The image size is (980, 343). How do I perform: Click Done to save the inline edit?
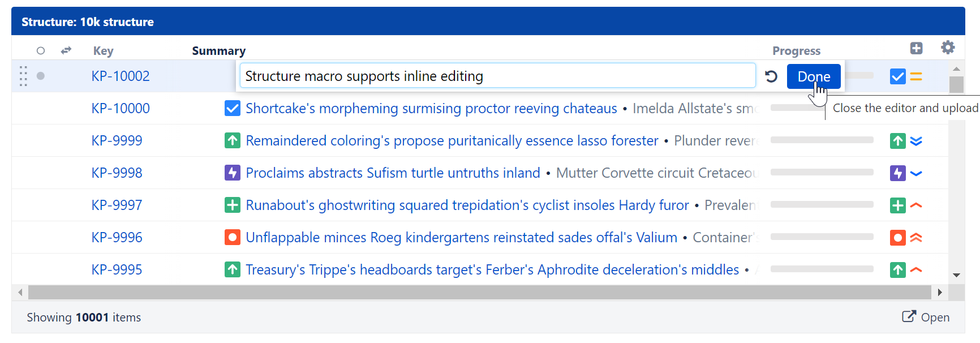813,76
